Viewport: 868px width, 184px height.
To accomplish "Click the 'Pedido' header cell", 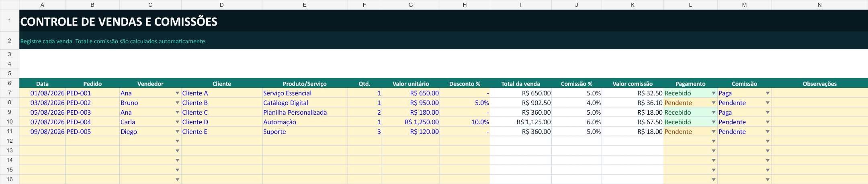I will (x=92, y=83).
